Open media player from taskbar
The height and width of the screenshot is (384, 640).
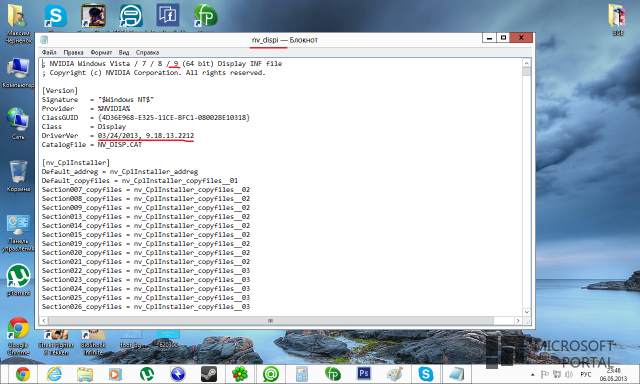pyautogui.click(x=116, y=374)
